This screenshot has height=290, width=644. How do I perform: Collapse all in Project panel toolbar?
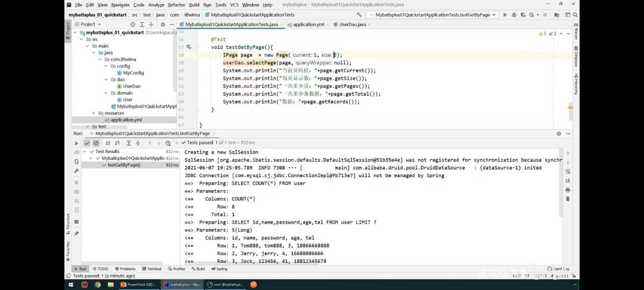point(151,24)
